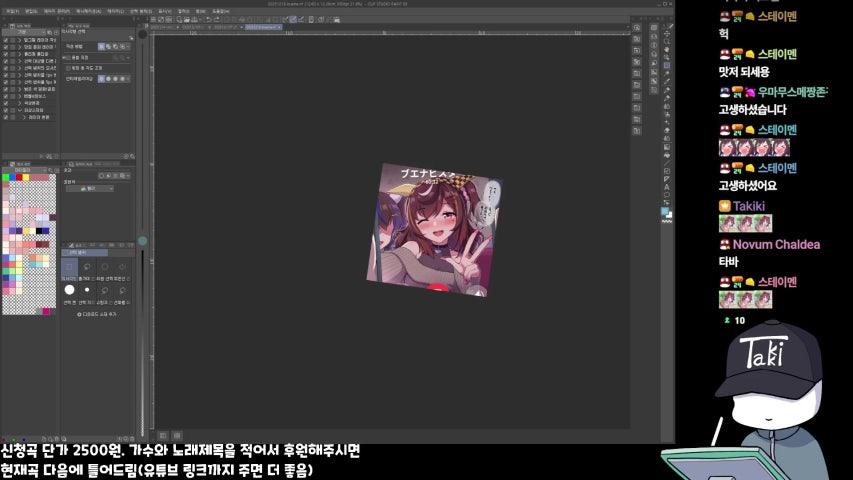Screen dimensions: 853x480
Task: Click the 우마무스메짱존 username in chat
Action: tap(792, 92)
